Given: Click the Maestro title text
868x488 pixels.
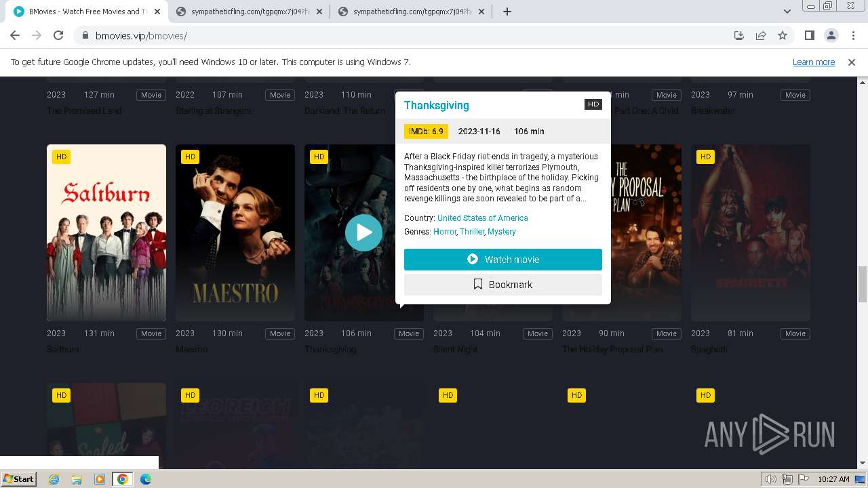Looking at the screenshot, I should pos(192,350).
